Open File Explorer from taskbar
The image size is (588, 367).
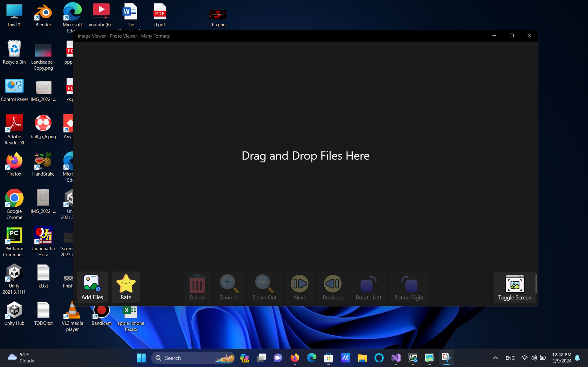pyautogui.click(x=362, y=358)
